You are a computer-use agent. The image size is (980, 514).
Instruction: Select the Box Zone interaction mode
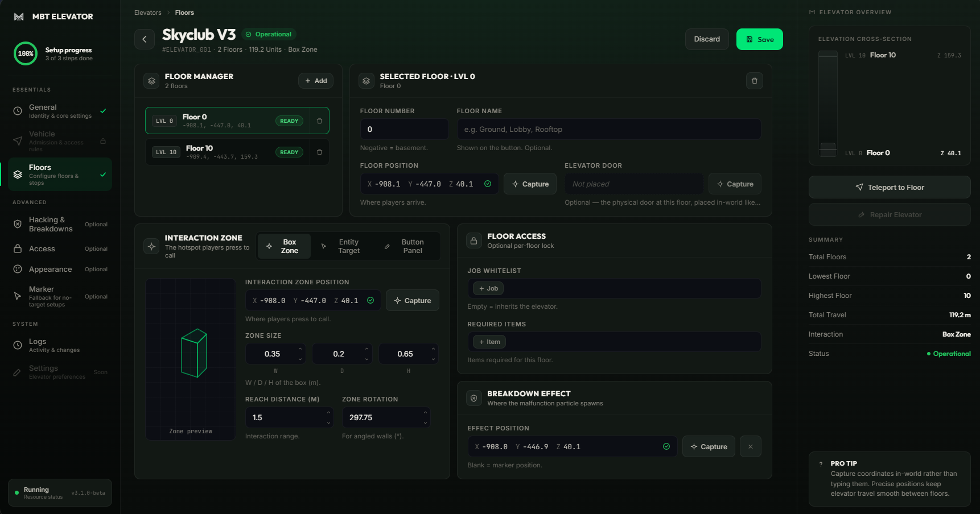[x=284, y=246]
